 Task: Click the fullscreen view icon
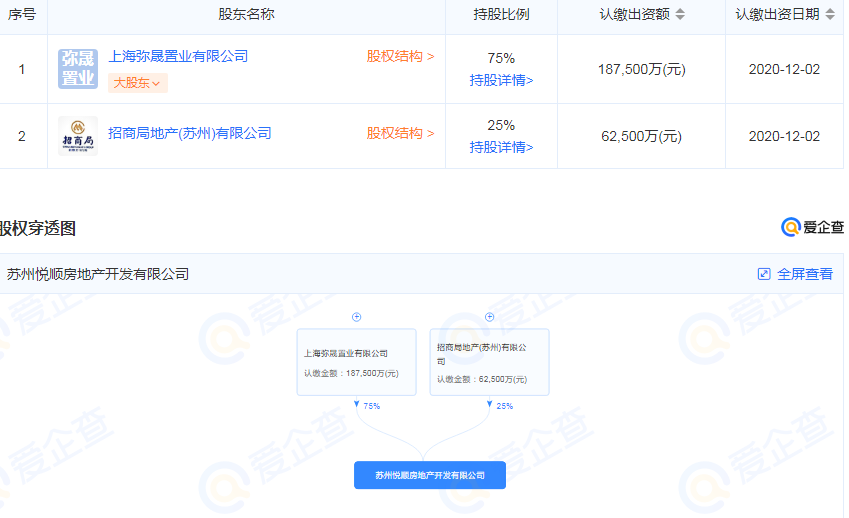(764, 274)
